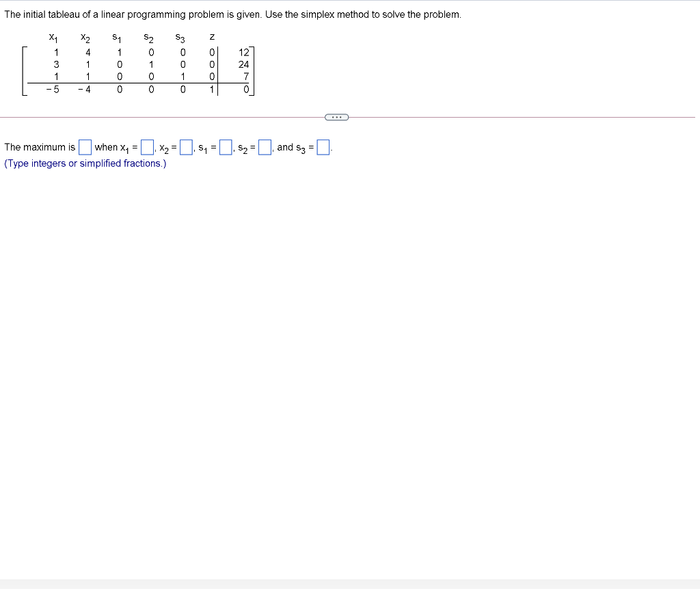The image size is (700, 589).
Task: Click the s1 label above the matrix
Action: click(x=116, y=36)
